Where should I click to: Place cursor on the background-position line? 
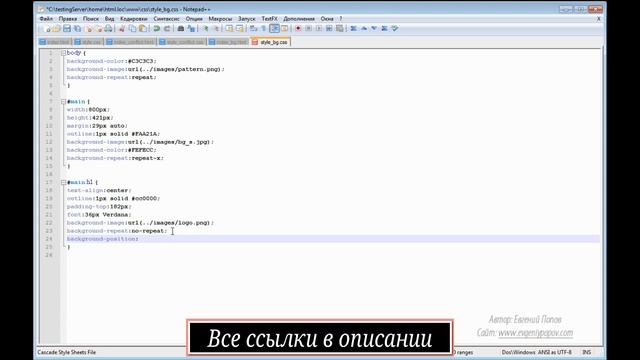point(333,239)
